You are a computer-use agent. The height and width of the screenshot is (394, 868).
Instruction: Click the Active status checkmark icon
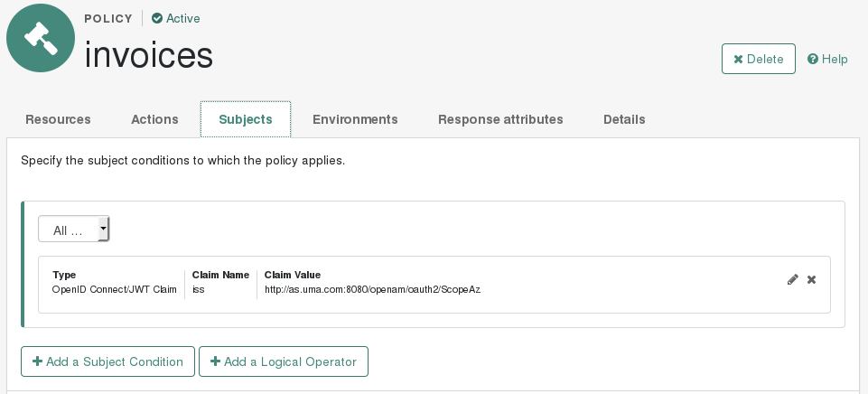pos(157,18)
